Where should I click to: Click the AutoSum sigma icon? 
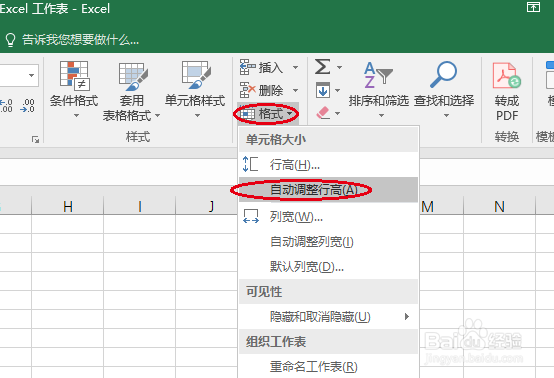(323, 66)
